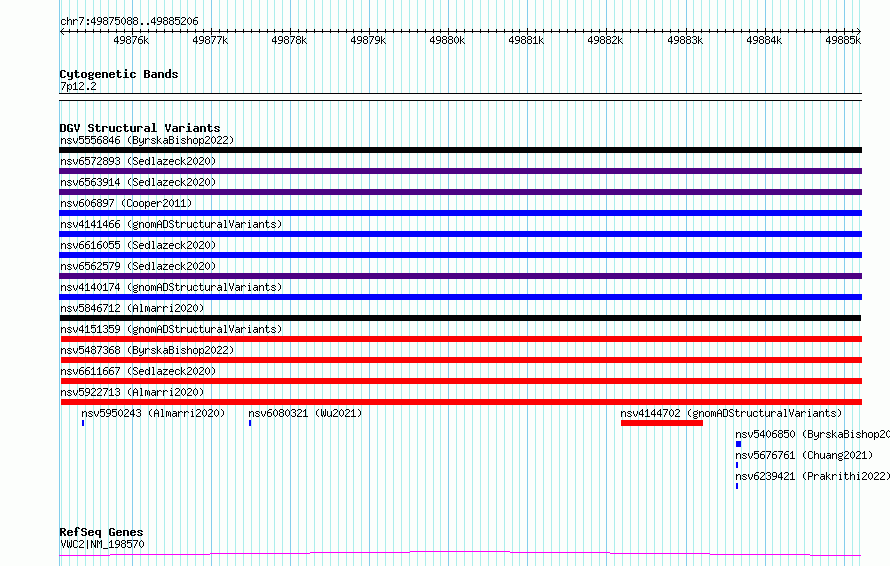Select the red nsv6611667 variant bar
The height and width of the screenshot is (566, 890).
tap(461, 381)
